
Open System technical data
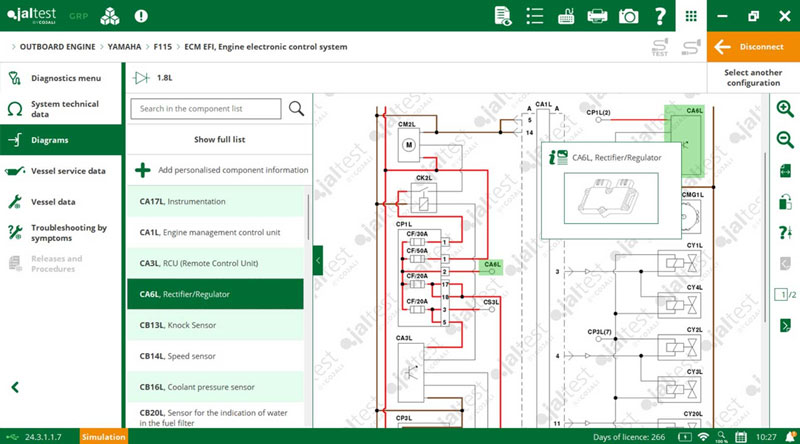click(x=61, y=109)
